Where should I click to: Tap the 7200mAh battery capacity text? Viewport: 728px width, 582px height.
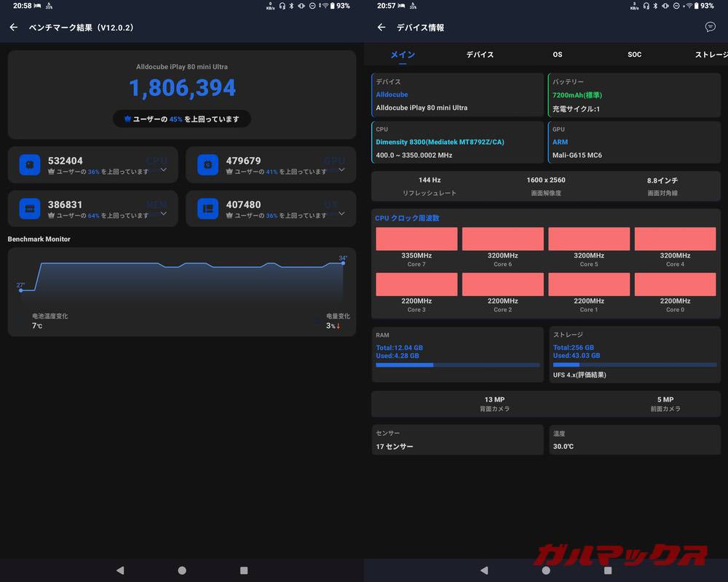(x=577, y=95)
